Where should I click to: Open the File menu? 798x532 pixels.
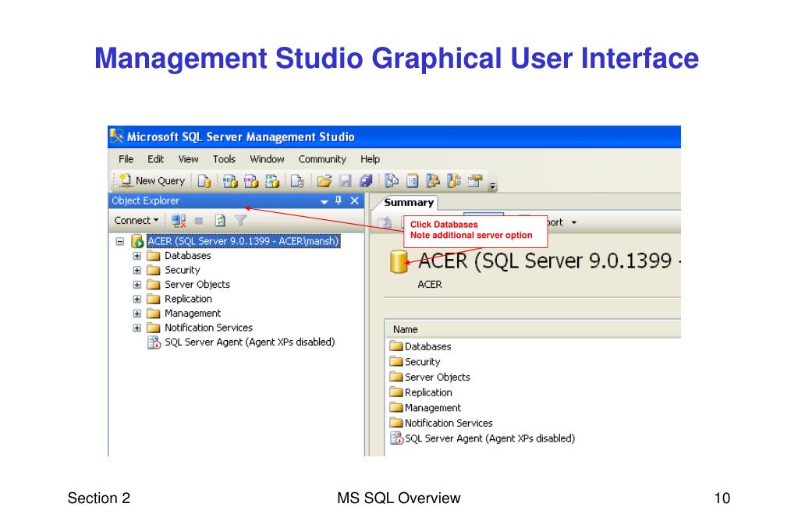[x=126, y=159]
